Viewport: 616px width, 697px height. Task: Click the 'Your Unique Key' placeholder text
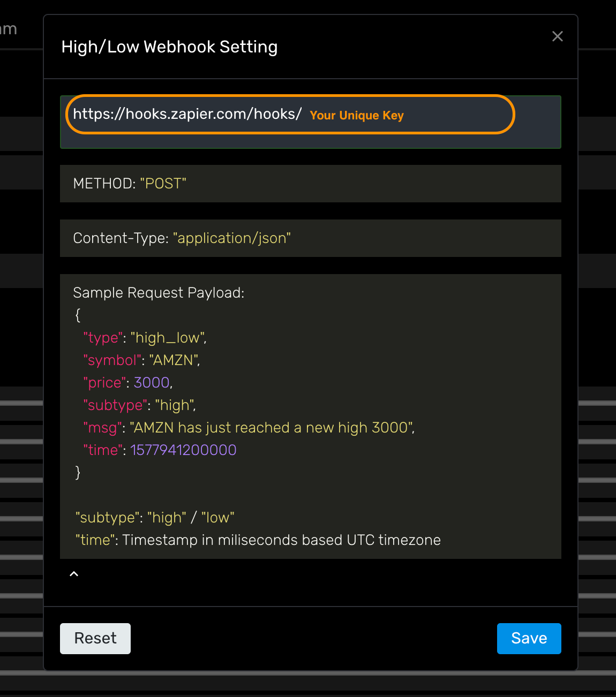pos(357,116)
